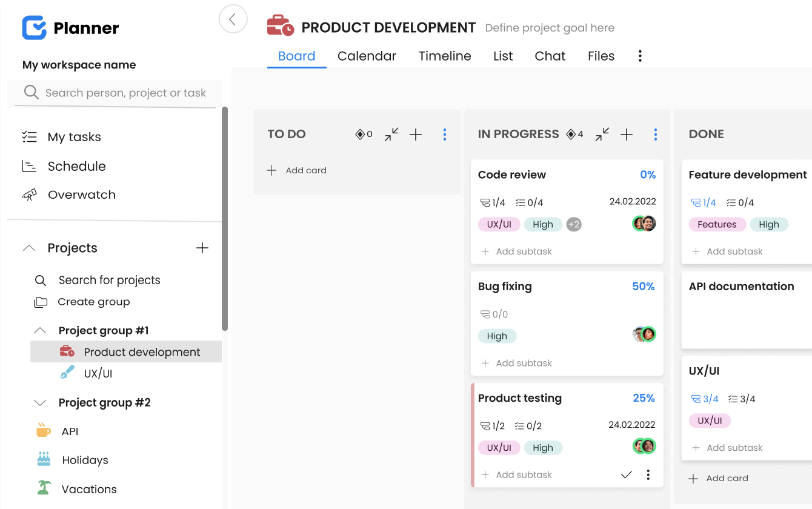The height and width of the screenshot is (509, 812).
Task: Select Product development in project tree
Action: tap(126, 352)
